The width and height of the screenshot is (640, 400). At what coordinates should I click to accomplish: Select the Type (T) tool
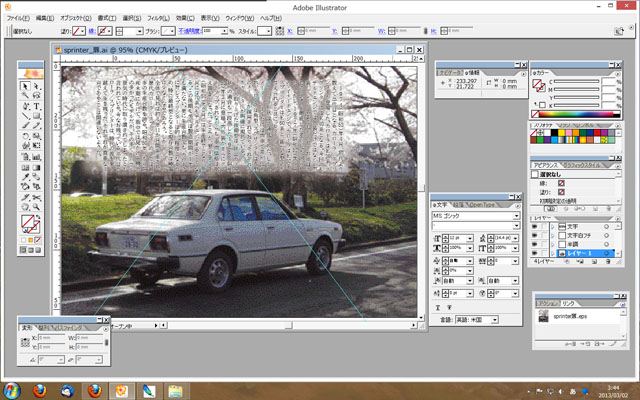(x=36, y=106)
